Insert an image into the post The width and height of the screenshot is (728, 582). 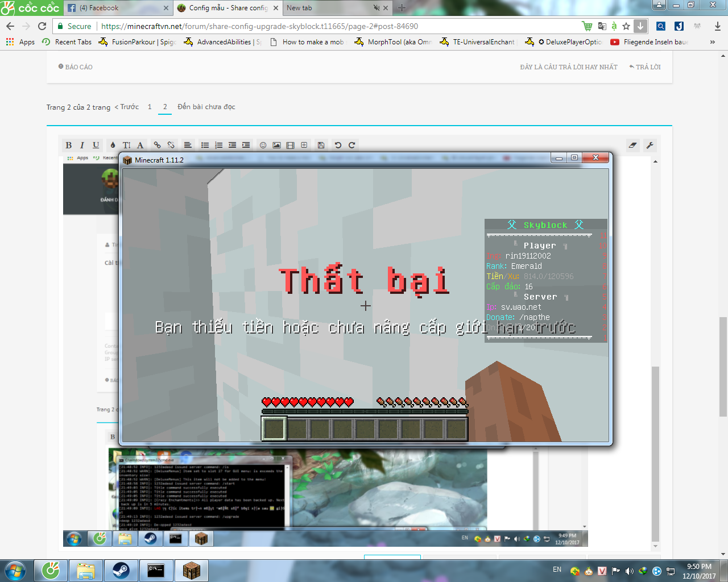(x=276, y=145)
